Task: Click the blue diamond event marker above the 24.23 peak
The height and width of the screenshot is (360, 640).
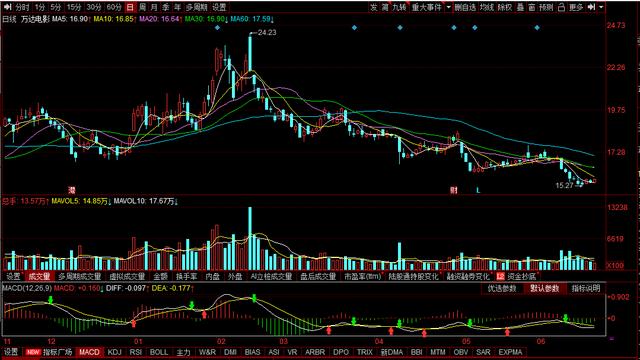Action: [x=217, y=28]
